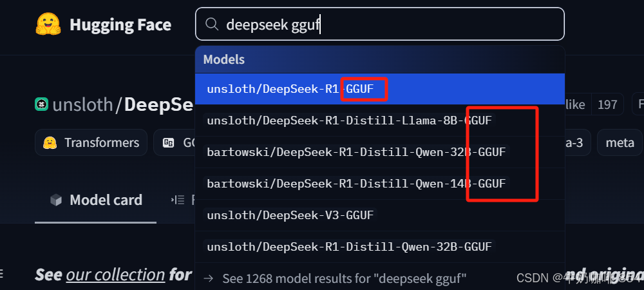Click the meta tag
This screenshot has width=644, height=290.
coord(620,142)
